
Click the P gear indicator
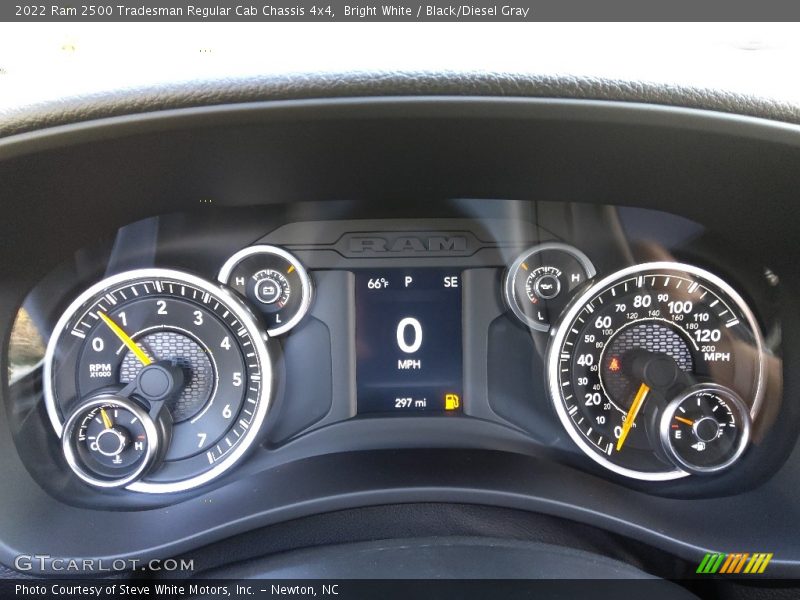(408, 282)
